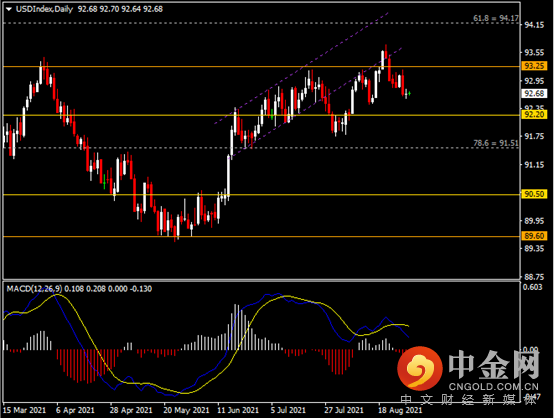Click the 61.8 = 94.17 Fibonacci label
Image resolution: width=554 pixels, height=418 pixels.
pyautogui.click(x=496, y=18)
